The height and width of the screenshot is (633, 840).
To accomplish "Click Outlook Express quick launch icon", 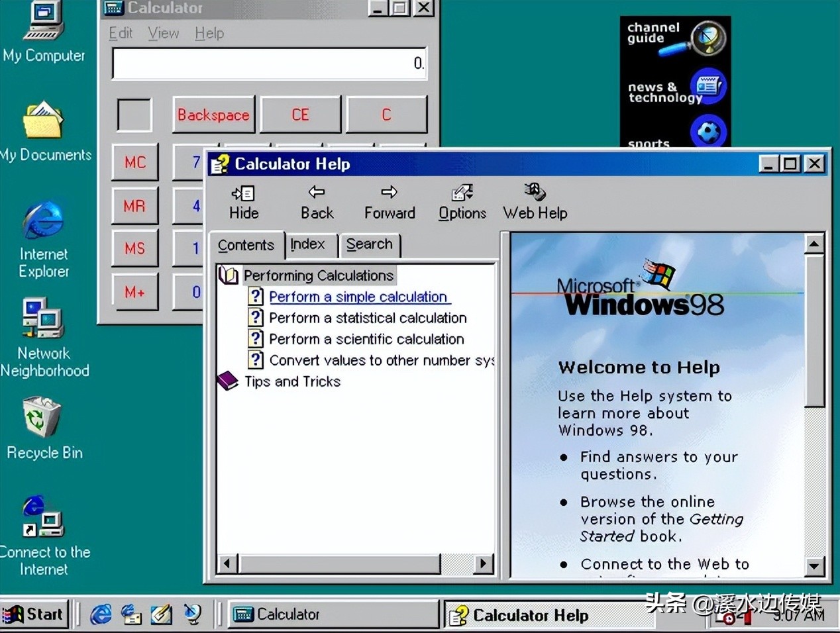I will tap(131, 614).
